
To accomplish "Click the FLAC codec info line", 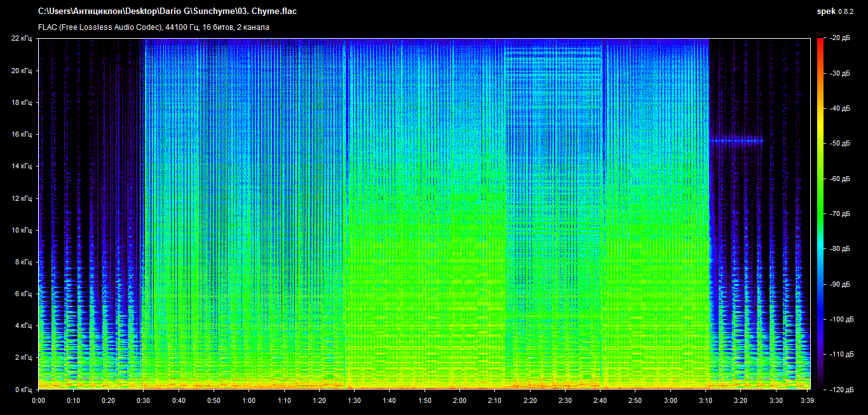I will 154,27.
